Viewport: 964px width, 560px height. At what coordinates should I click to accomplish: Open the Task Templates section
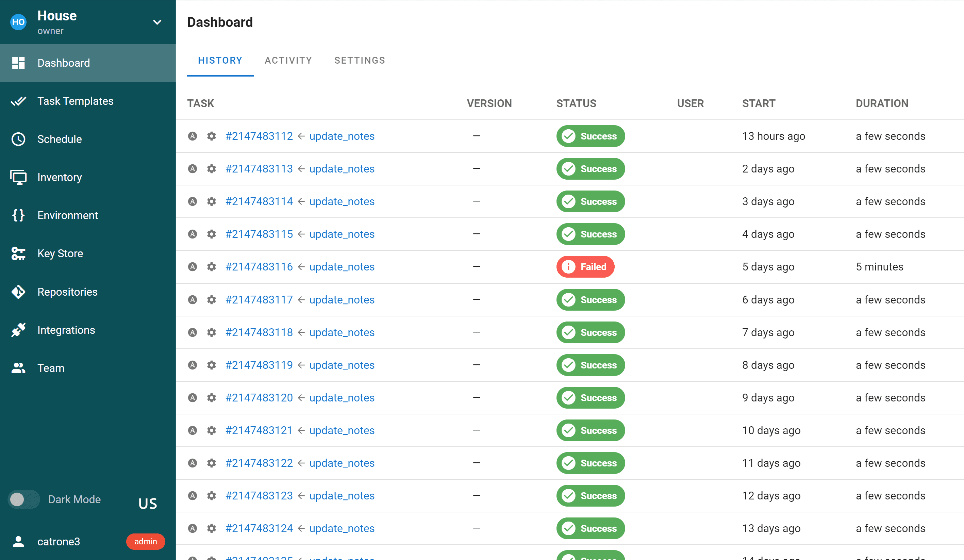(76, 101)
